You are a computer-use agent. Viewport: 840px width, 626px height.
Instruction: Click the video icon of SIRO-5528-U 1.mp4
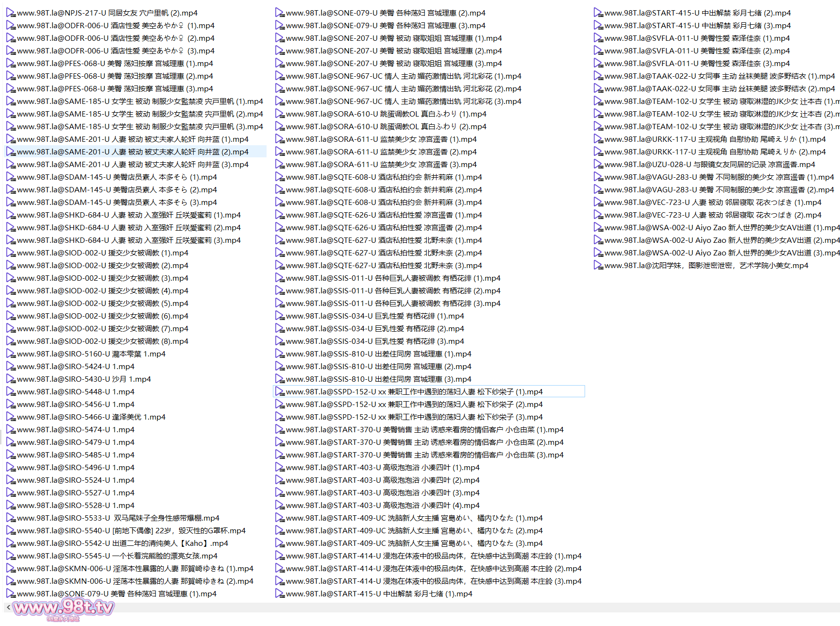(11, 506)
